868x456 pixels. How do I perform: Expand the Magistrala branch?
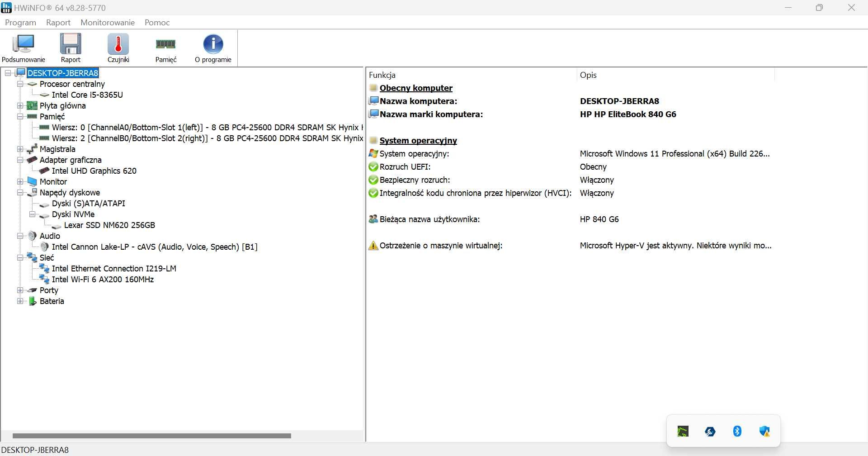[x=20, y=149]
